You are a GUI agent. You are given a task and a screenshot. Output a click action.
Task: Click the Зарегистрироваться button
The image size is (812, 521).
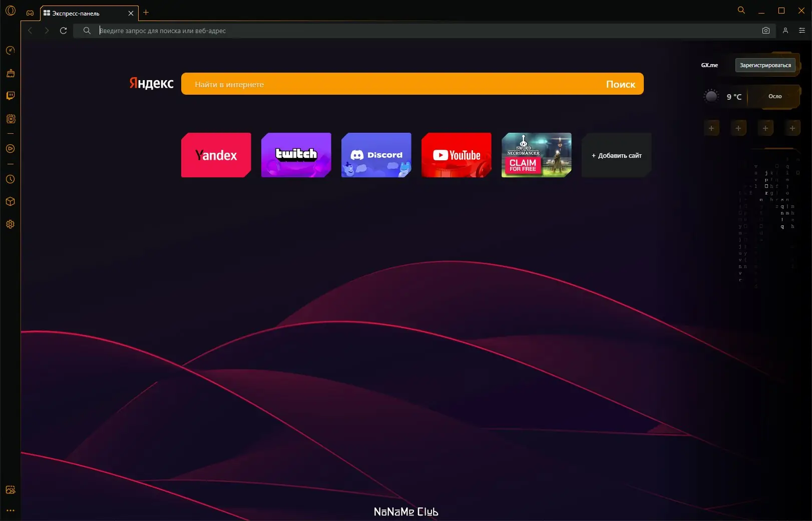click(765, 65)
